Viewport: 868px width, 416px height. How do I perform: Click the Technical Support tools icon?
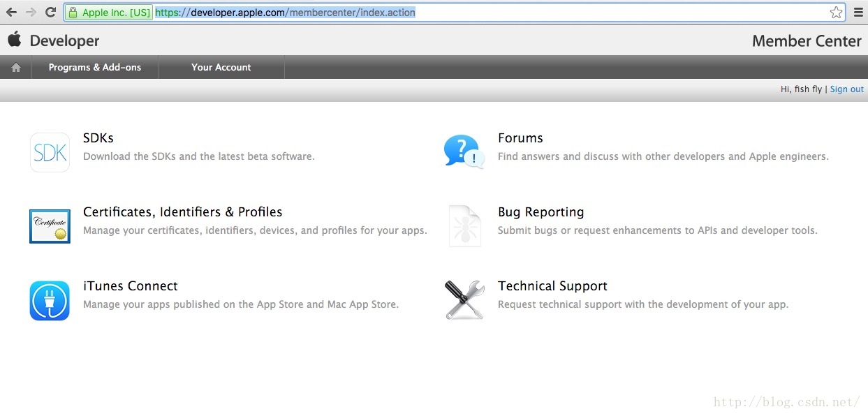(464, 300)
